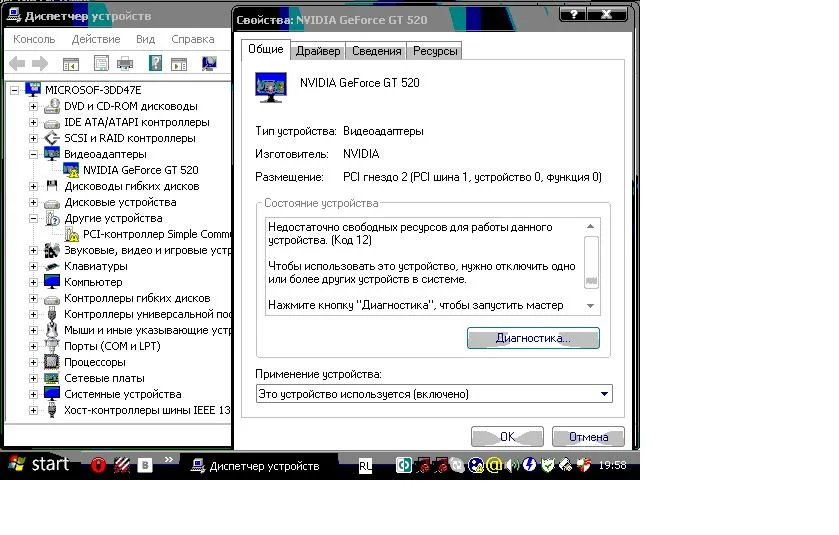The image size is (839, 535).
Task: Click the Сетевые платы network card icon
Action: click(52, 378)
